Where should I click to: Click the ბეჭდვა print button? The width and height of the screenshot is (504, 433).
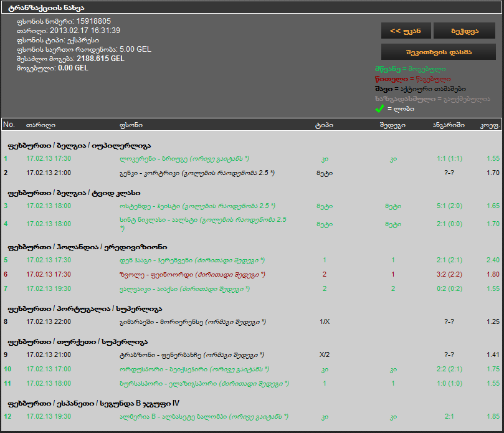[465, 31]
